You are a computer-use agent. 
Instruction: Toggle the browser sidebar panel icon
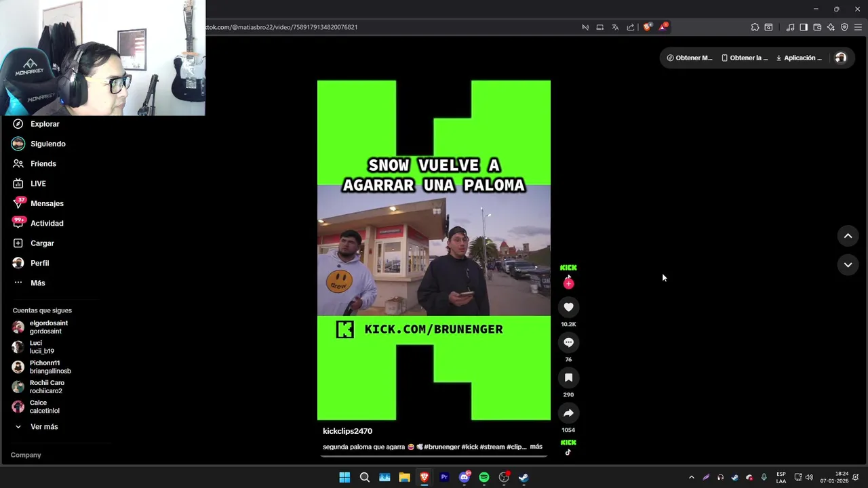(804, 27)
